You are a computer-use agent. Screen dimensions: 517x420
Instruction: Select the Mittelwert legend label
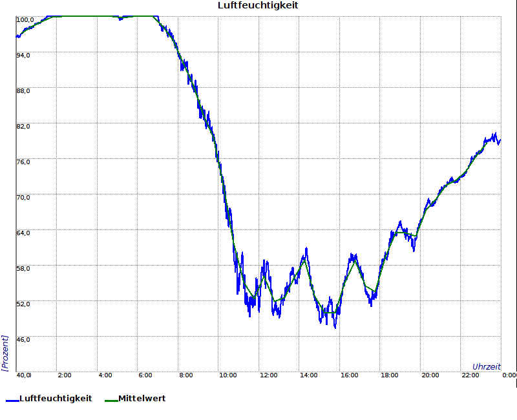142,398
